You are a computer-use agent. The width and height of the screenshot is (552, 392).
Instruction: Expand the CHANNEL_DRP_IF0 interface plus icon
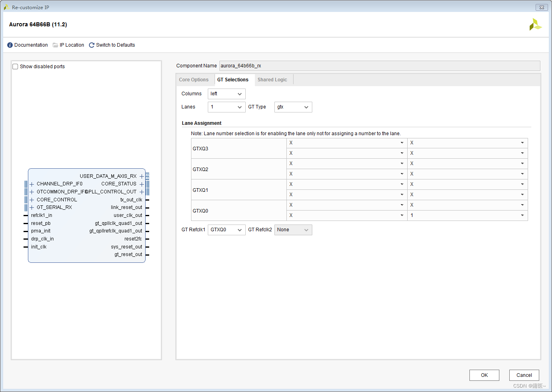pos(32,184)
